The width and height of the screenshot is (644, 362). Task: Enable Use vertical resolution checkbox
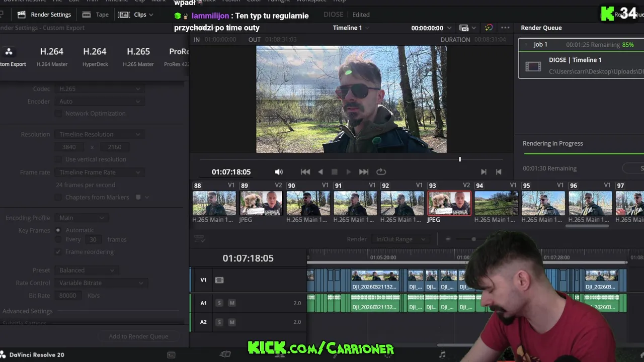(58, 159)
